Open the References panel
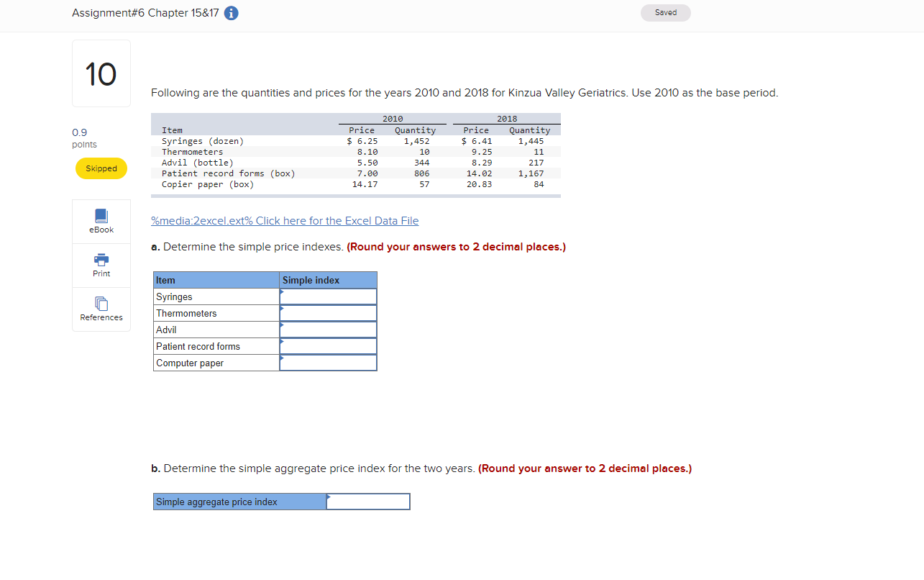 click(101, 309)
